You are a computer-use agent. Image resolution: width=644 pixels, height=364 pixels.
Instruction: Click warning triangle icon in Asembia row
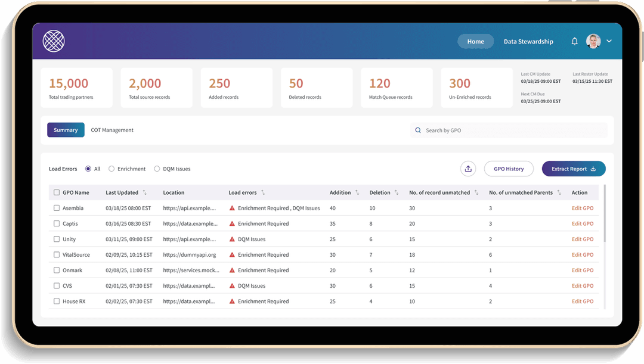tap(232, 209)
